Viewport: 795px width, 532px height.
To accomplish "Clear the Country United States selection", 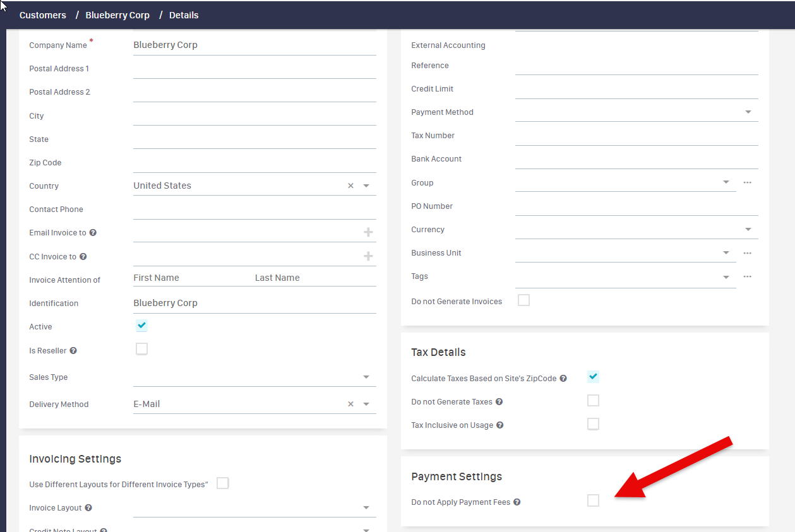I will tap(350, 186).
